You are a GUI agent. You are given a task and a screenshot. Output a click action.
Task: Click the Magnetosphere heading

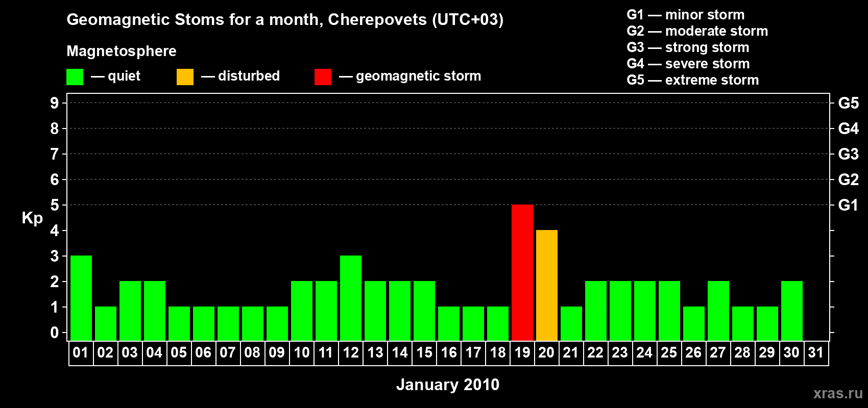[122, 51]
